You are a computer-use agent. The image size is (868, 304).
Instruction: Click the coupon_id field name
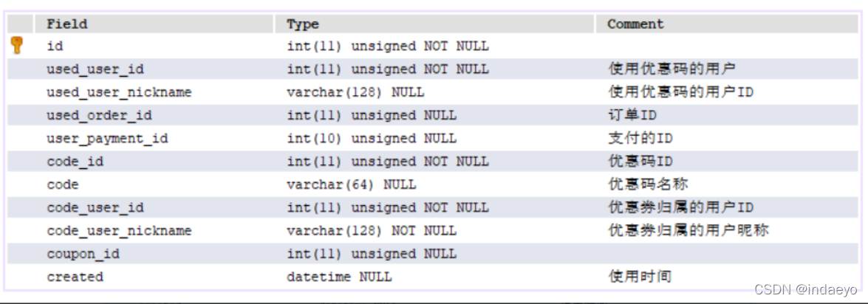coord(83,254)
